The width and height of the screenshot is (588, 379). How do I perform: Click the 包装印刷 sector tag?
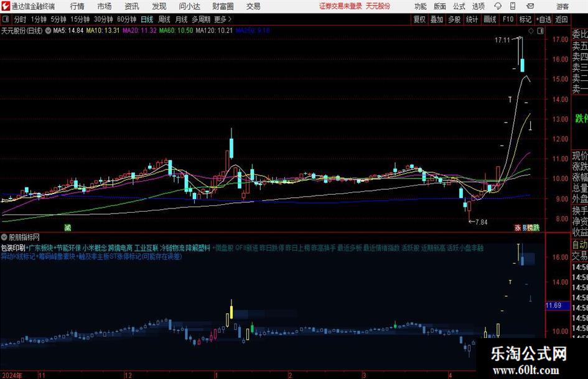coord(13,248)
